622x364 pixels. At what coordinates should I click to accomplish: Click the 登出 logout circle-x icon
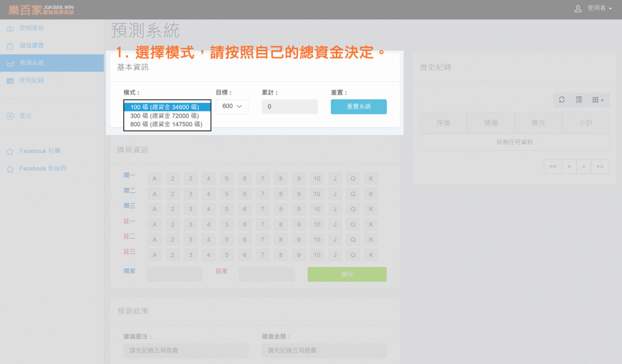[10, 116]
